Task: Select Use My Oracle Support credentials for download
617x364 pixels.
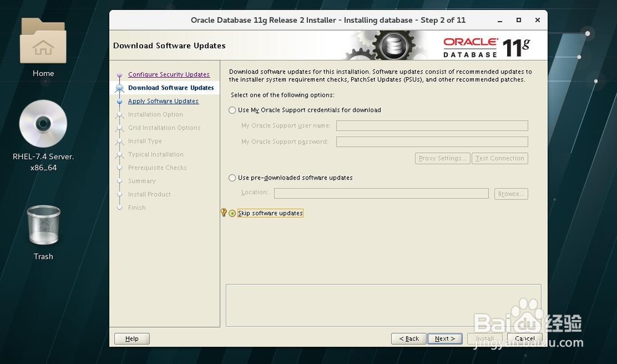Action: pyautogui.click(x=233, y=110)
